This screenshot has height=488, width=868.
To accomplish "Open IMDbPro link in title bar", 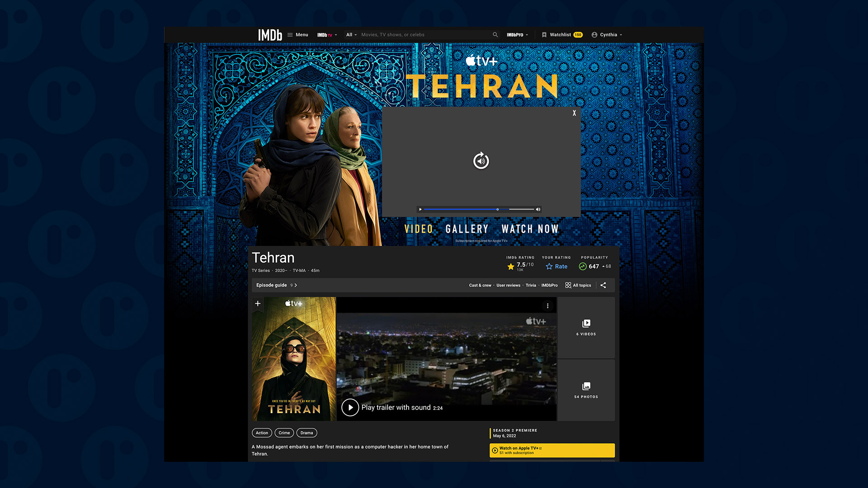I will (x=550, y=285).
